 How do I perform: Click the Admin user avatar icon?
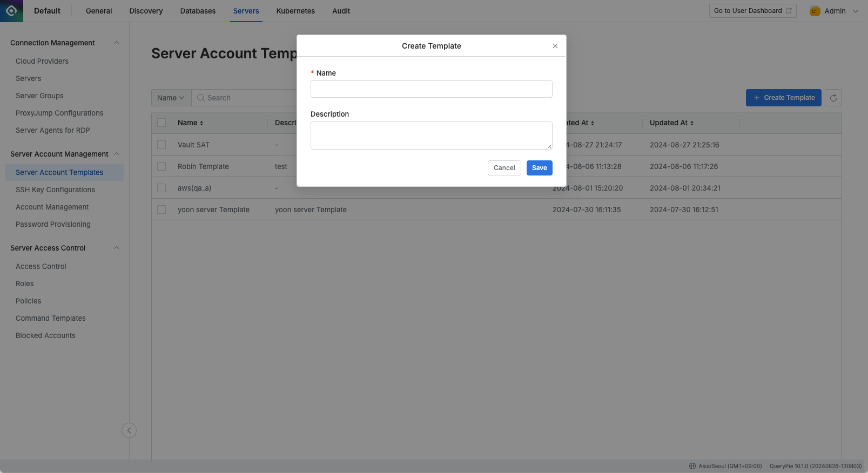(x=815, y=11)
